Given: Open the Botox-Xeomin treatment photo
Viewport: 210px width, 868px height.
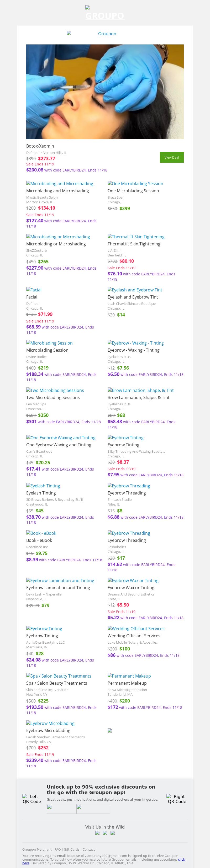Looking at the screenshot, I should click(x=105, y=92).
